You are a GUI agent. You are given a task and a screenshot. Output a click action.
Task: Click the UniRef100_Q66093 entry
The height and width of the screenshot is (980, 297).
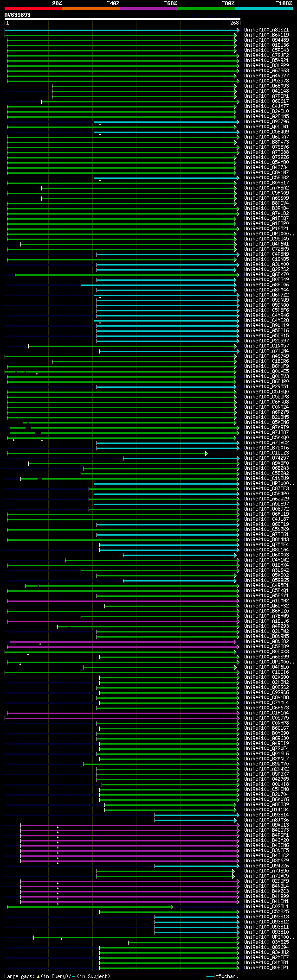coord(266,86)
